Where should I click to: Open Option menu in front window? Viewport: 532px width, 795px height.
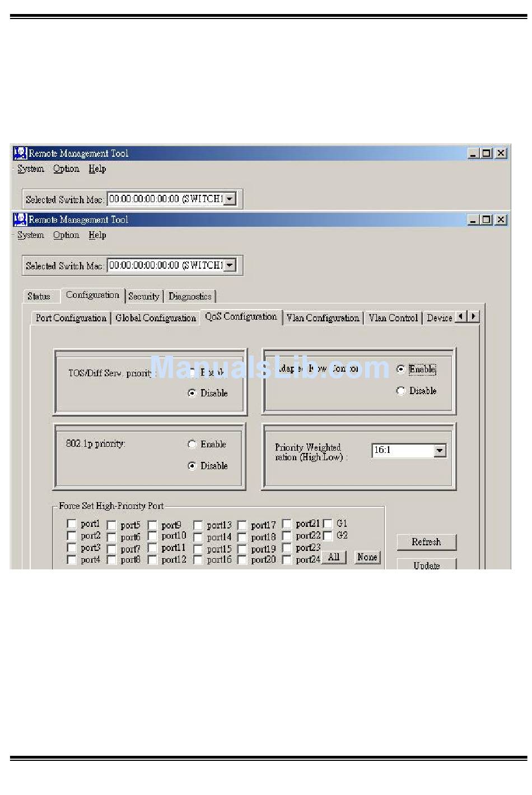(x=66, y=235)
